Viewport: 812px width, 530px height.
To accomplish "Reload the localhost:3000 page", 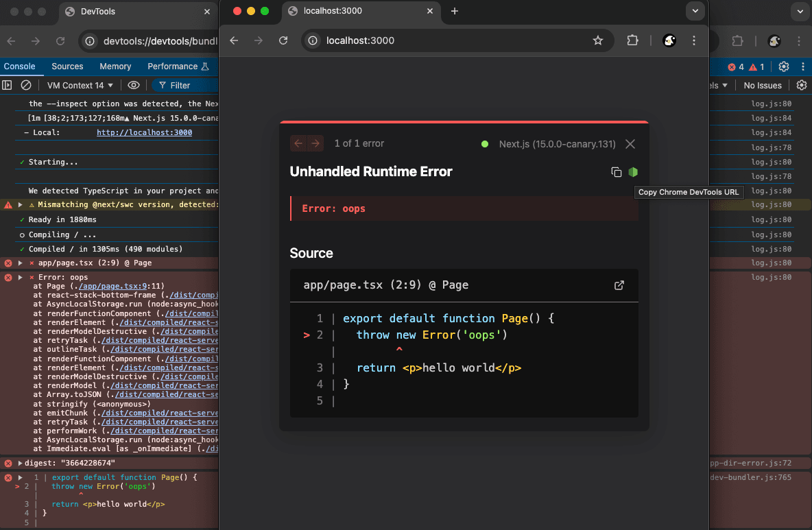I will pyautogui.click(x=283, y=40).
